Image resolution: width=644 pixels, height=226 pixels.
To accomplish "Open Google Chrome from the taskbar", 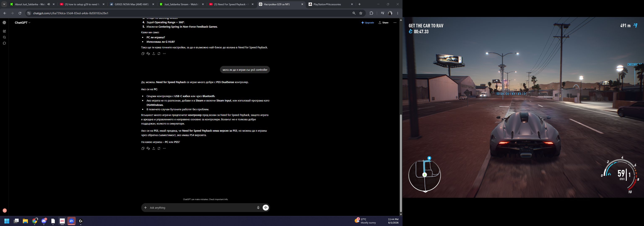I will pyautogui.click(x=35, y=221).
